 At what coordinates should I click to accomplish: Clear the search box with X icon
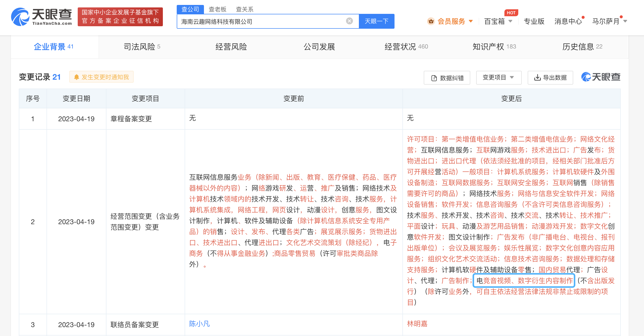pos(349,21)
